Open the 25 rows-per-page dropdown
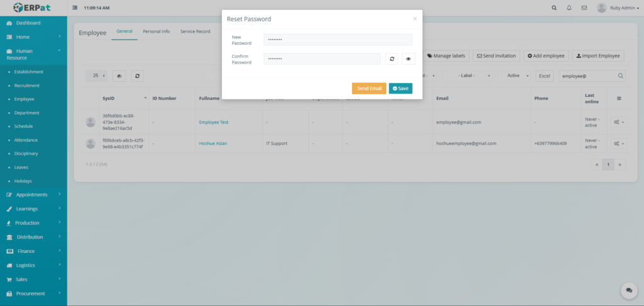644x306 pixels. pos(97,76)
